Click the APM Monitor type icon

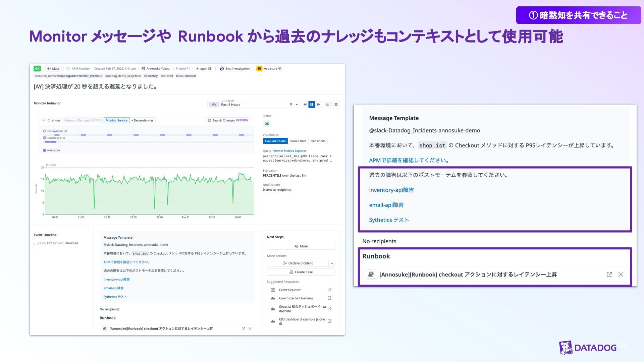pos(68,69)
